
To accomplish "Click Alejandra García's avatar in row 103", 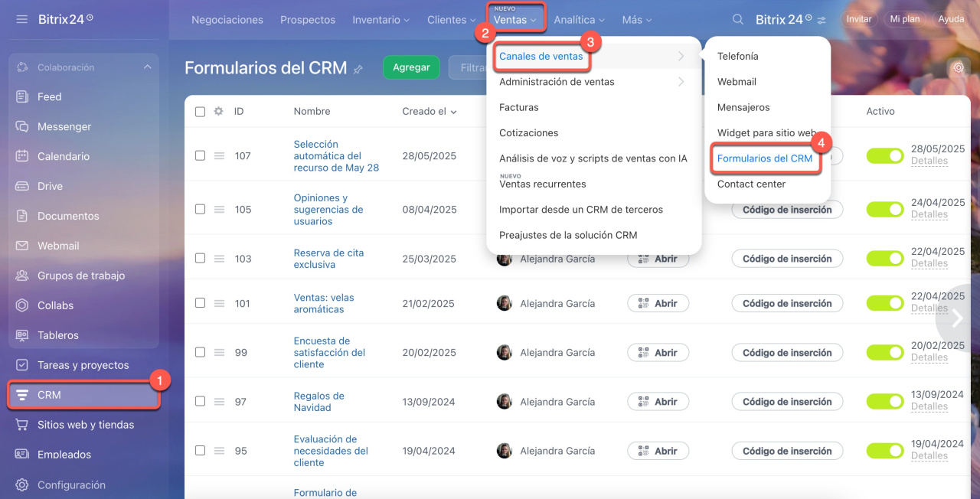I will pos(505,259).
